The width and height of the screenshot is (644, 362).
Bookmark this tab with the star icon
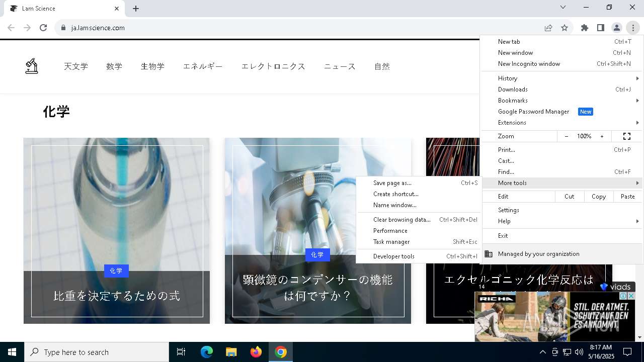(x=565, y=28)
